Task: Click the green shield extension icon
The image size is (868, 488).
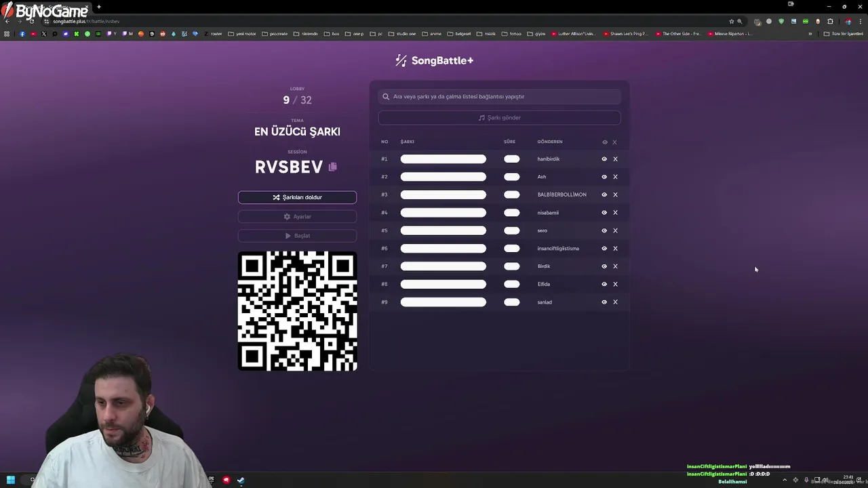Action: tap(781, 22)
